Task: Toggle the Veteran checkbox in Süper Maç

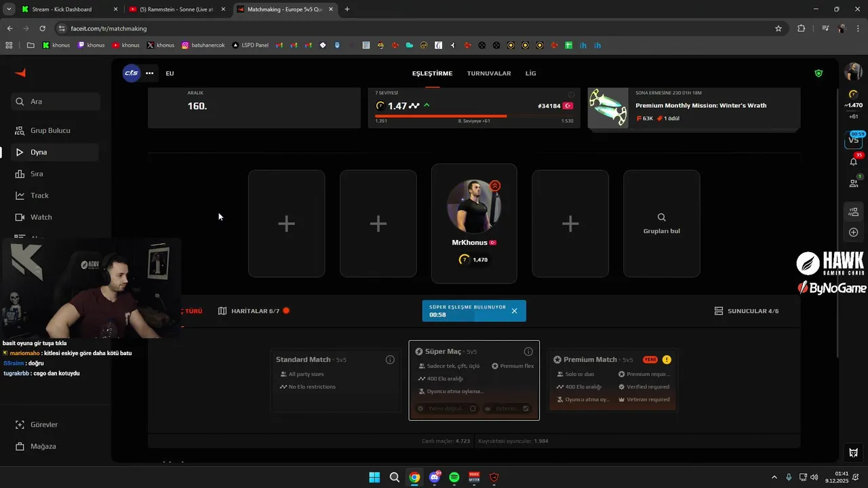Action: [x=526, y=409]
